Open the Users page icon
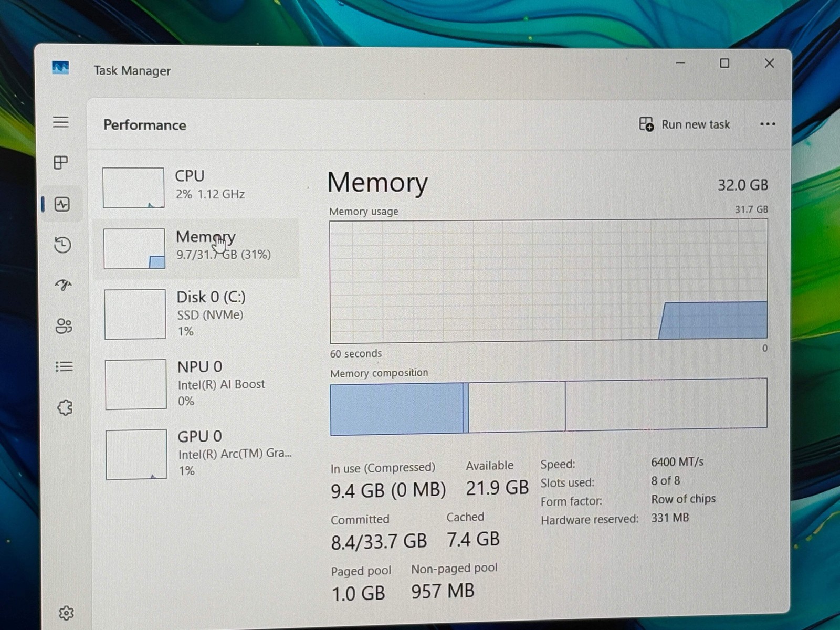The width and height of the screenshot is (840, 630). pos(64,326)
